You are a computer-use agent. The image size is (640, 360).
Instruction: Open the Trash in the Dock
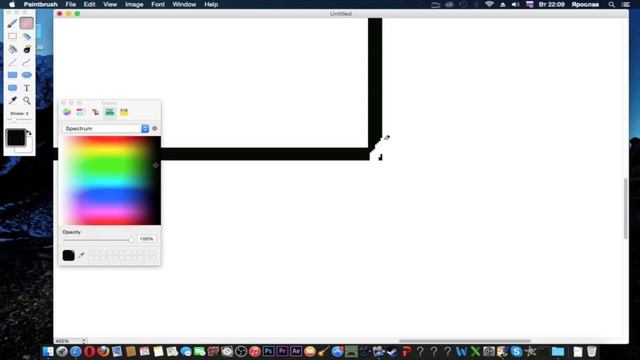[x=591, y=351]
